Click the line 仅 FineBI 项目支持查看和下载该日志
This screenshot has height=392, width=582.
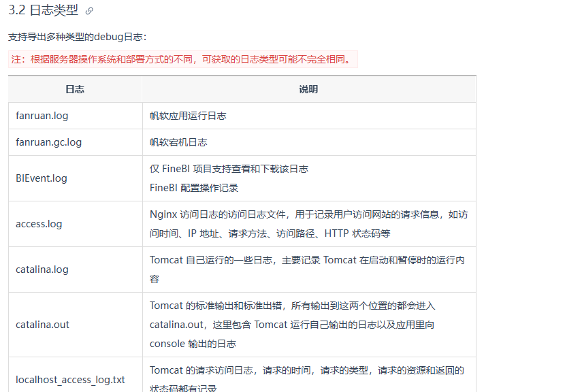click(x=229, y=169)
